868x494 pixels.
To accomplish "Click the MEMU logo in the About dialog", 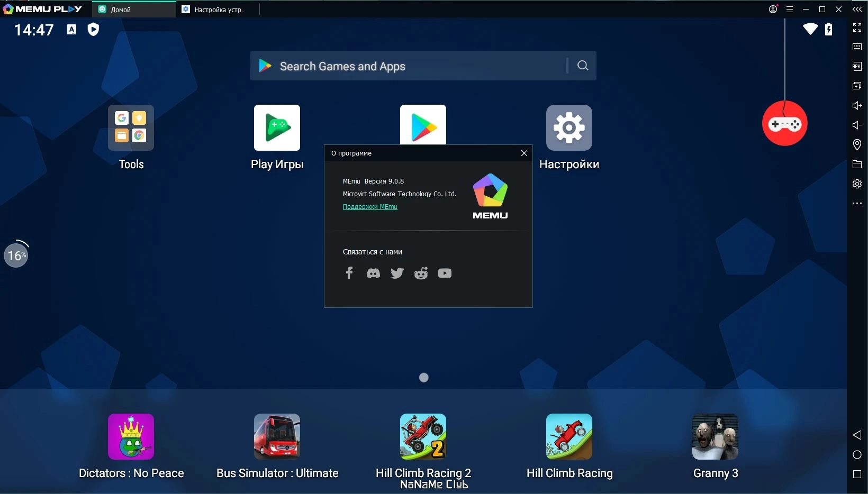I will point(490,196).
